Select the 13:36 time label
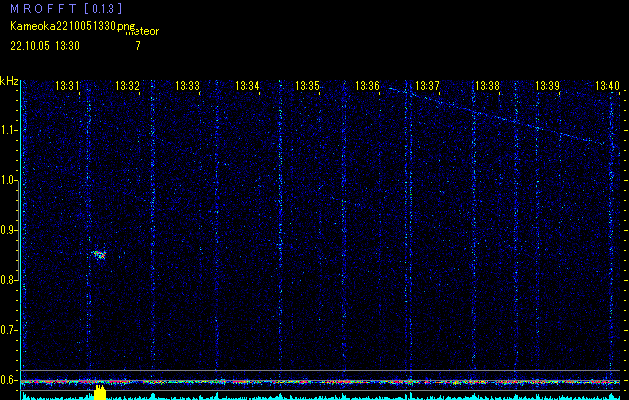Screen dimensions: 629x400 coord(367,86)
